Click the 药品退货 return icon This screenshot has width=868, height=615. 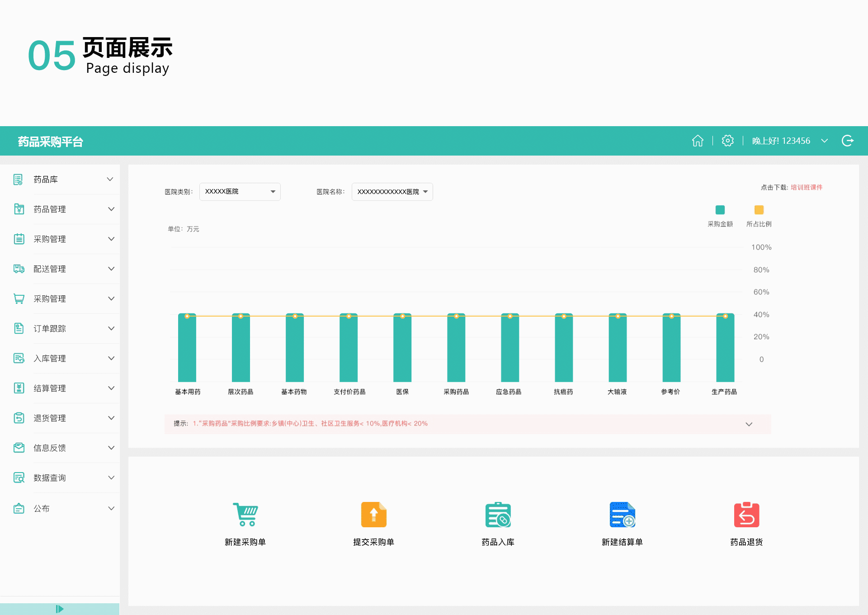746,514
